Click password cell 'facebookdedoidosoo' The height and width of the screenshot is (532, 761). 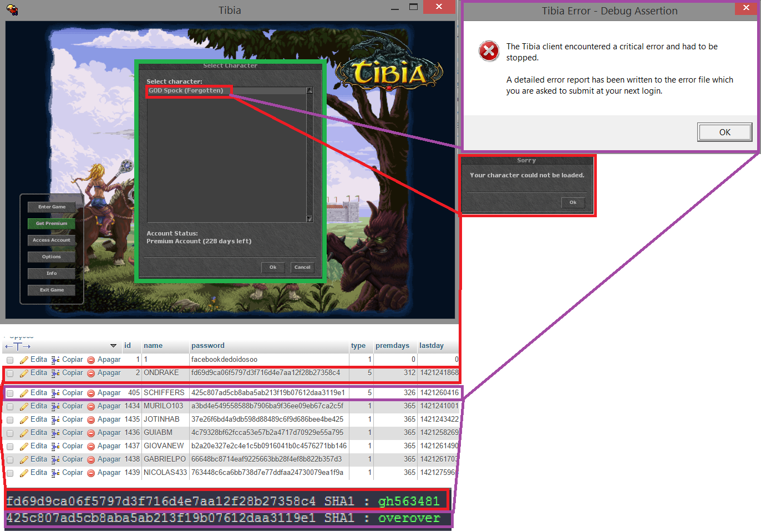(224, 360)
